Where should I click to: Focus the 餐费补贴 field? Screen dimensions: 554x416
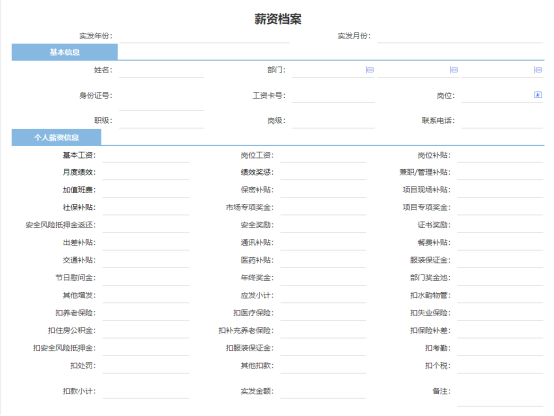tap(500, 243)
